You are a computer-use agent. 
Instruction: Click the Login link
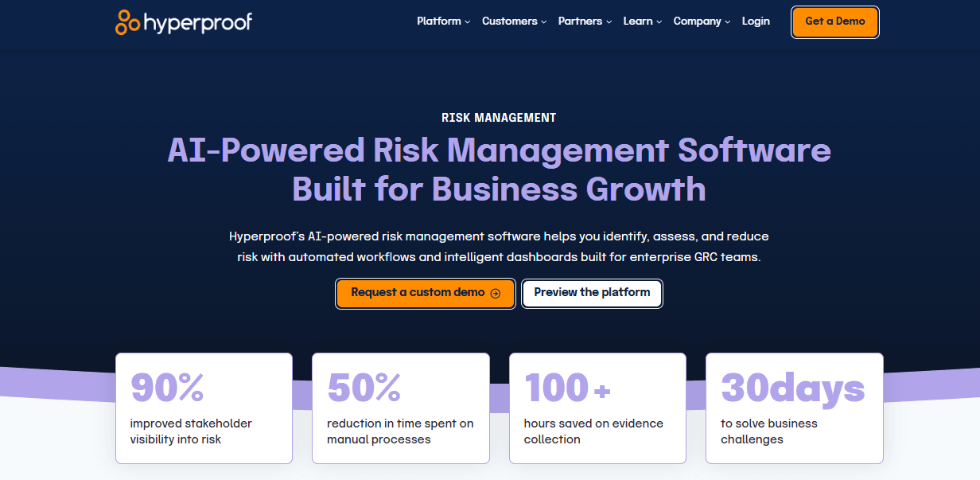pos(756,21)
